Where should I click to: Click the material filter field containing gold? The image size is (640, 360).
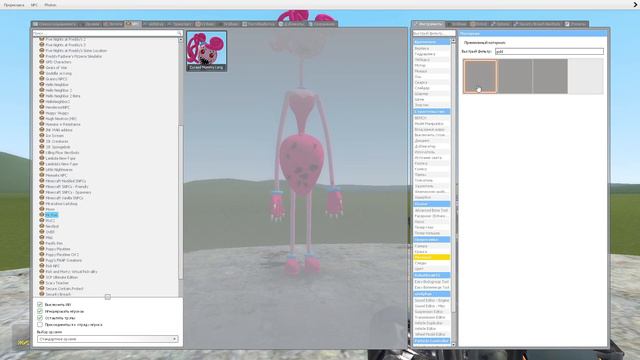click(x=549, y=51)
